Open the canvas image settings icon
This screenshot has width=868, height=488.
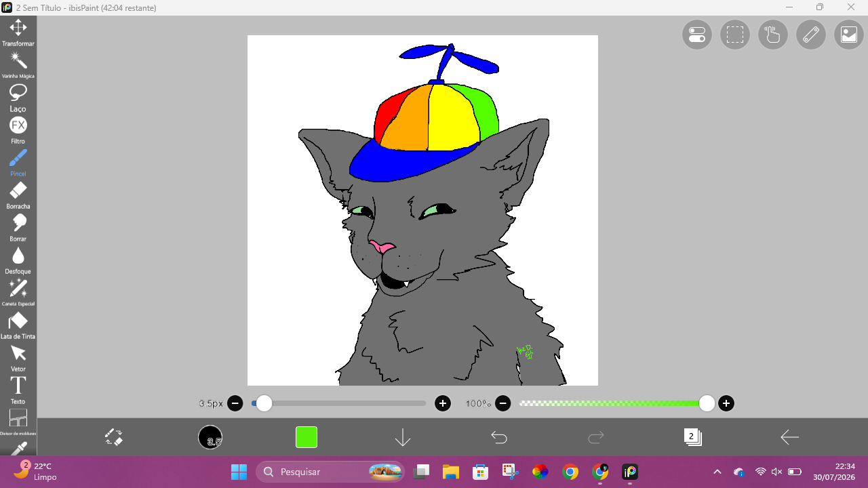pos(849,35)
